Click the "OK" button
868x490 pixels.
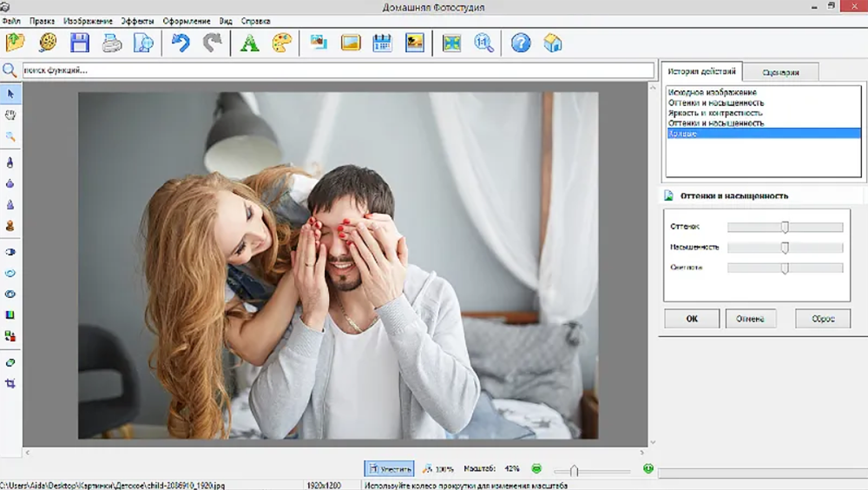pos(692,319)
